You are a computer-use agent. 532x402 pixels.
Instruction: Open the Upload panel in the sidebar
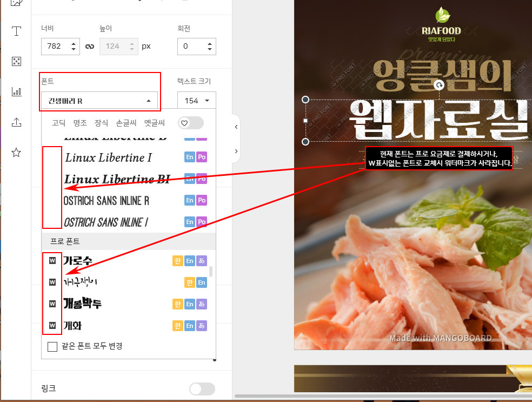click(16, 122)
